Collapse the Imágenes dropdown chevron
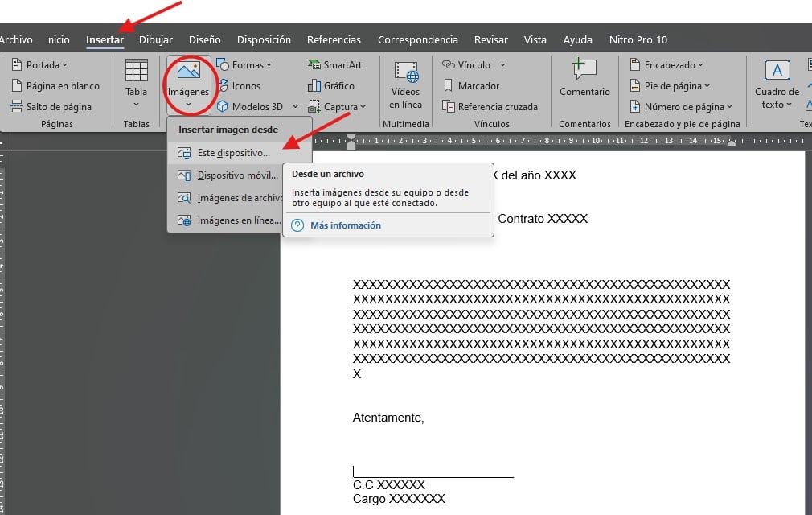The width and height of the screenshot is (812, 515). tap(188, 105)
